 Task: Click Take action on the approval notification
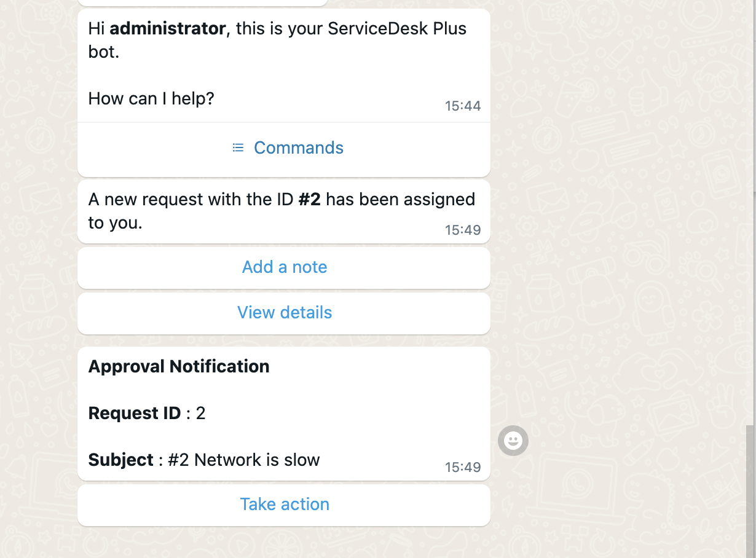(x=284, y=505)
